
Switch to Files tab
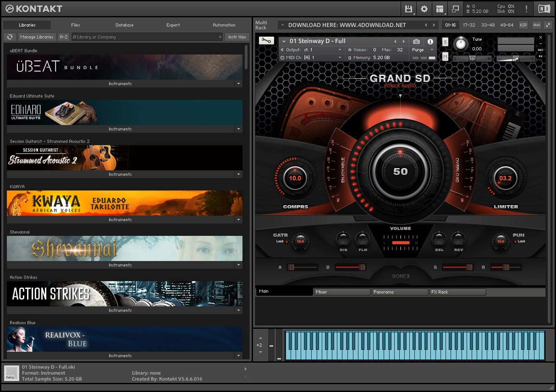tap(76, 25)
